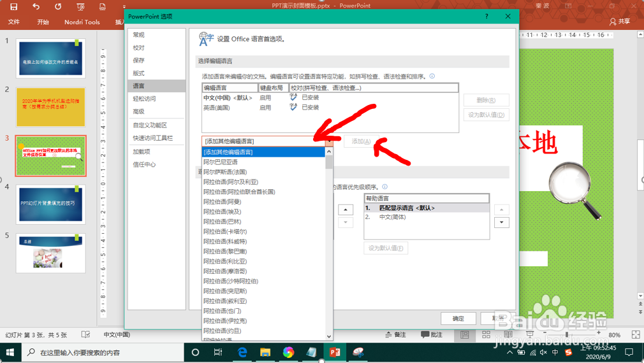The width and height of the screenshot is (644, 363).
Task: Select 常规 category in options
Action: [x=156, y=35]
